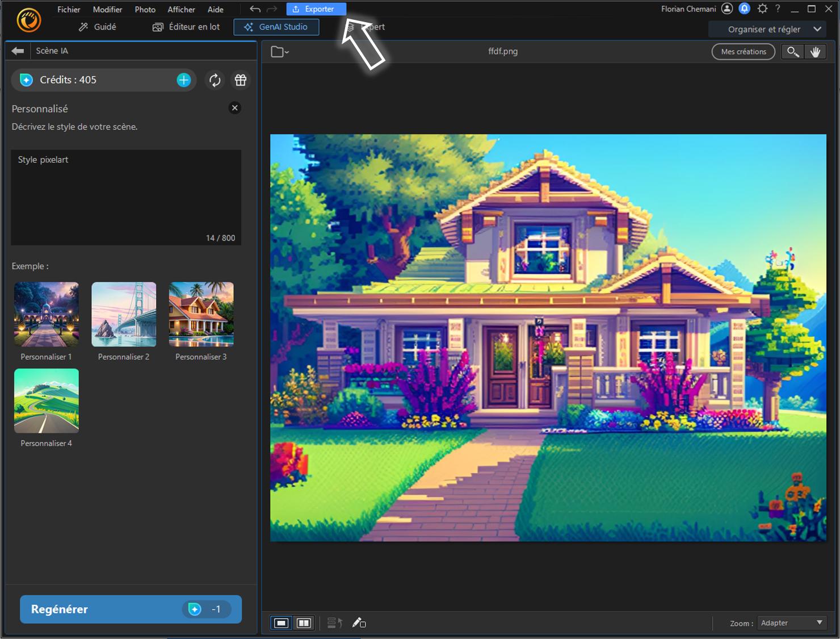840x639 pixels.
Task: Maximize the PhotoDirector window
Action: tap(812, 9)
